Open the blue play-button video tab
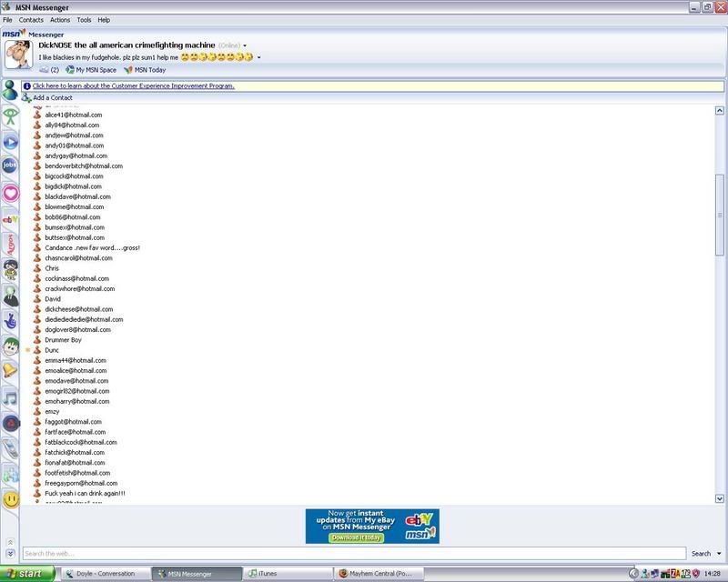Image resolution: width=728 pixels, height=582 pixels. coord(10,142)
